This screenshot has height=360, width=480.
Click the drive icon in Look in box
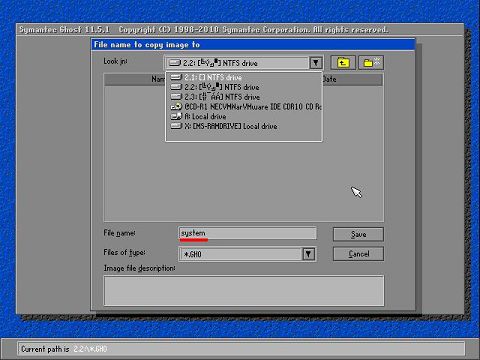click(x=174, y=63)
